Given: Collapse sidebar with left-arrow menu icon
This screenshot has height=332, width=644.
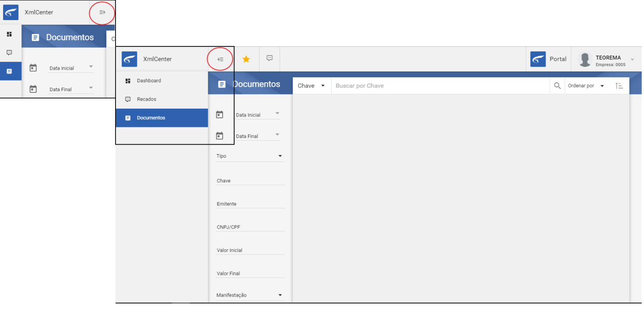Looking at the screenshot, I should (x=220, y=59).
